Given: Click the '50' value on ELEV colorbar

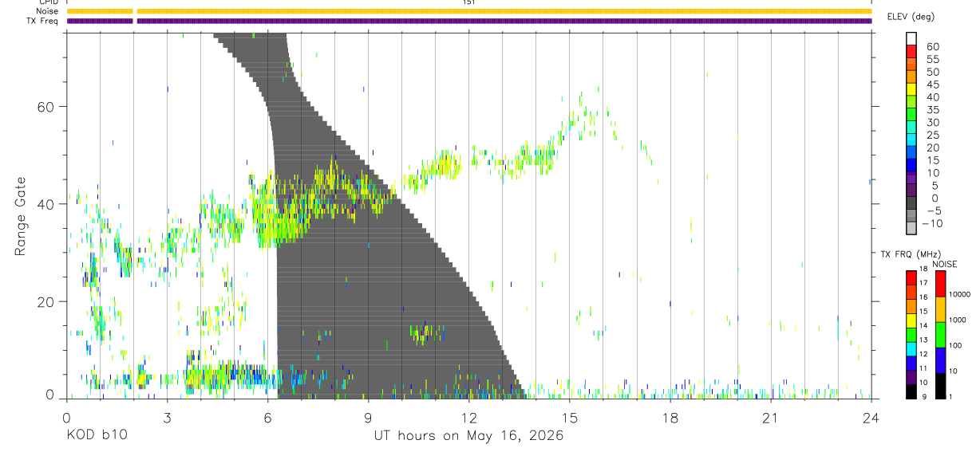Looking at the screenshot, I should pos(933,73).
